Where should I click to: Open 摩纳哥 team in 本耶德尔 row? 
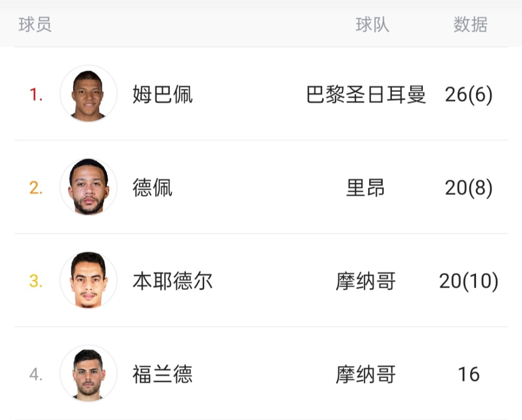click(365, 281)
